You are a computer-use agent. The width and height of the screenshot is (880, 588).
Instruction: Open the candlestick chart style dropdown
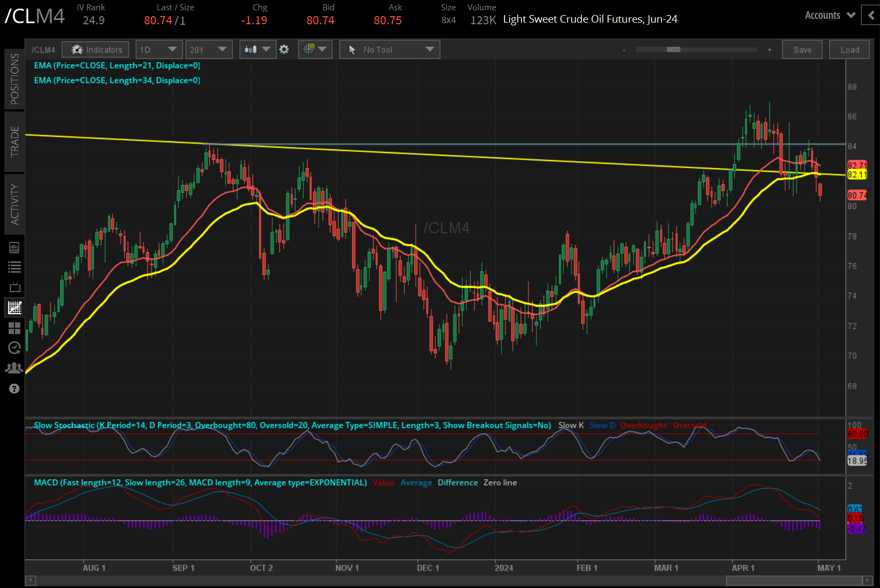(257, 50)
